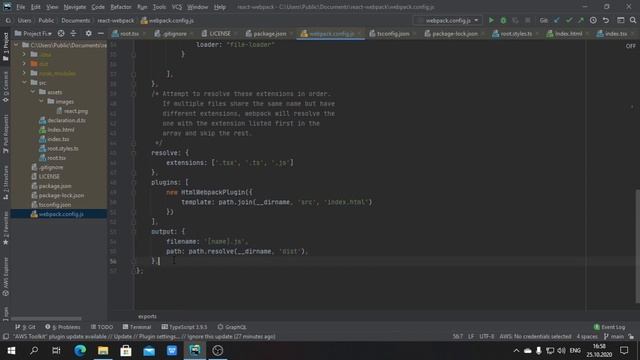Image resolution: width=640 pixels, height=360 pixels.
Task: Open the GraphQL tool window
Action: click(232, 327)
